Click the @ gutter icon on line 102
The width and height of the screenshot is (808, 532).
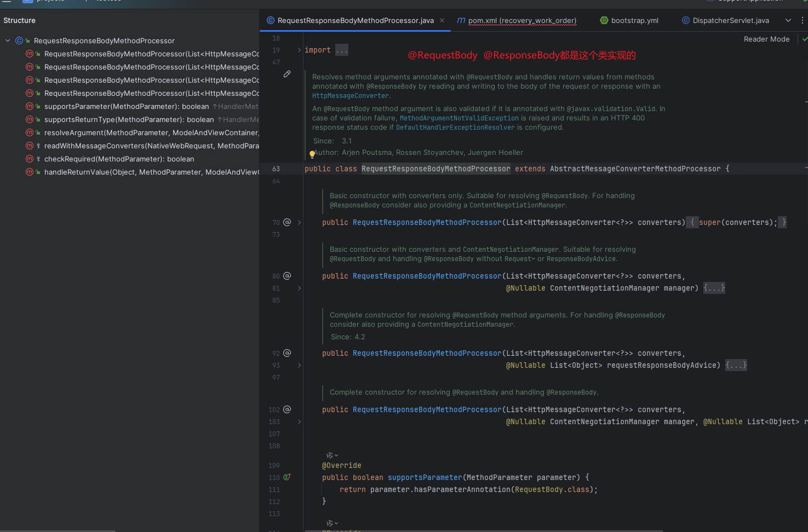coord(287,409)
